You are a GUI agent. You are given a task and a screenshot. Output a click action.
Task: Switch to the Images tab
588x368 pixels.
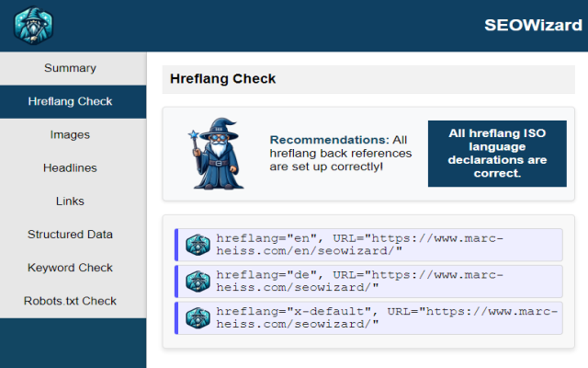[70, 134]
